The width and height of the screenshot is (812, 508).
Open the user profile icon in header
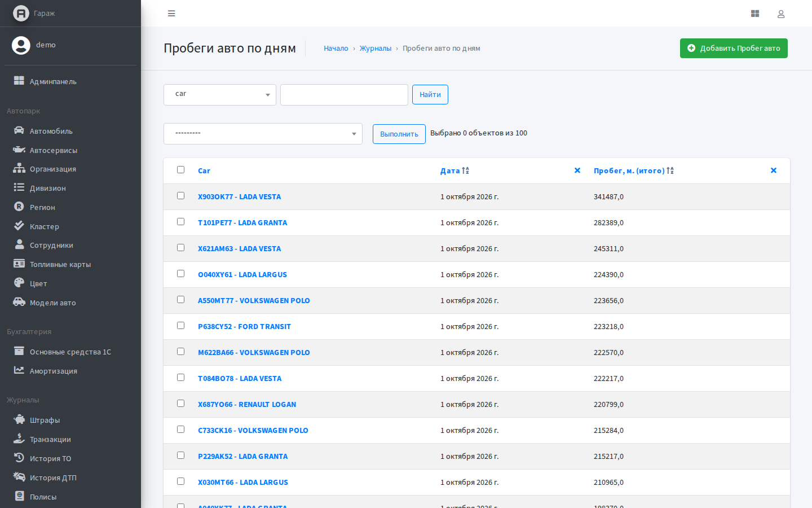click(x=781, y=14)
